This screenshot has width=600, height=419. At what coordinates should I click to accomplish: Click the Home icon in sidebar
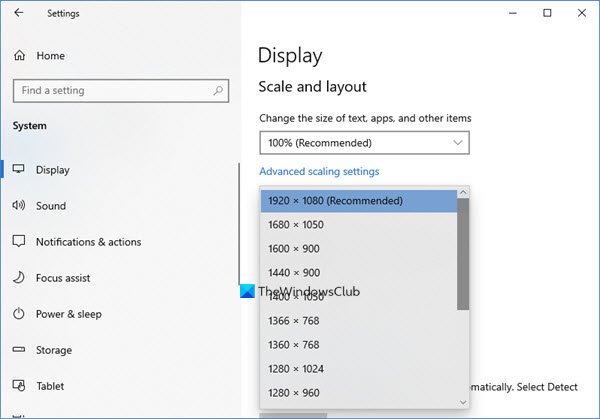pyautogui.click(x=19, y=56)
